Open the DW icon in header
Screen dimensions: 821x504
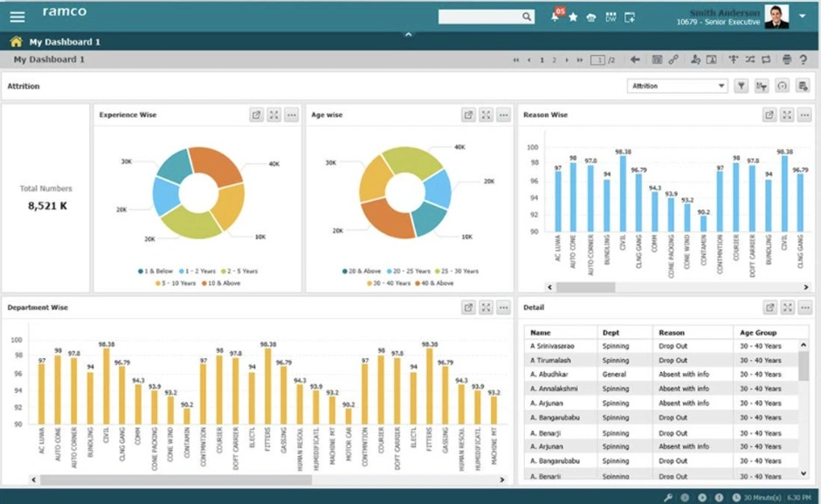[611, 17]
